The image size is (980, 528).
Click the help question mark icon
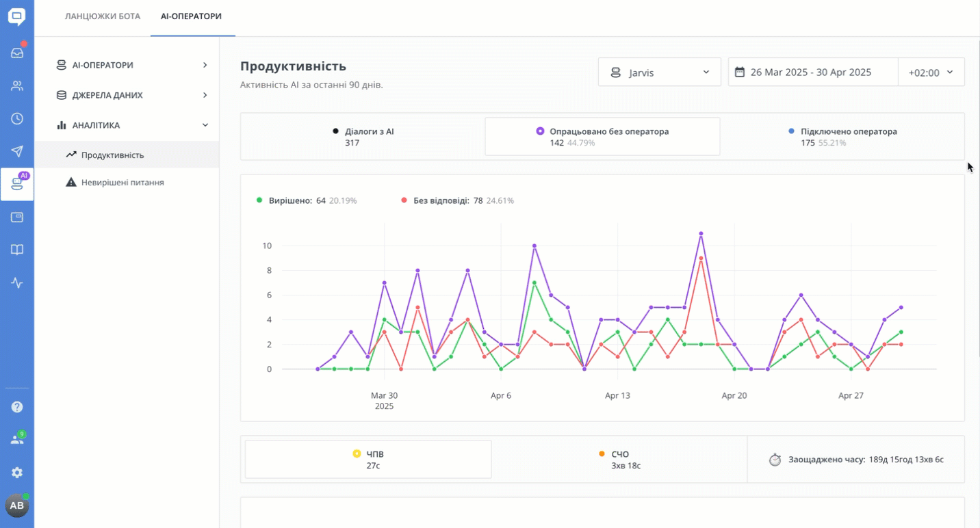tap(17, 407)
